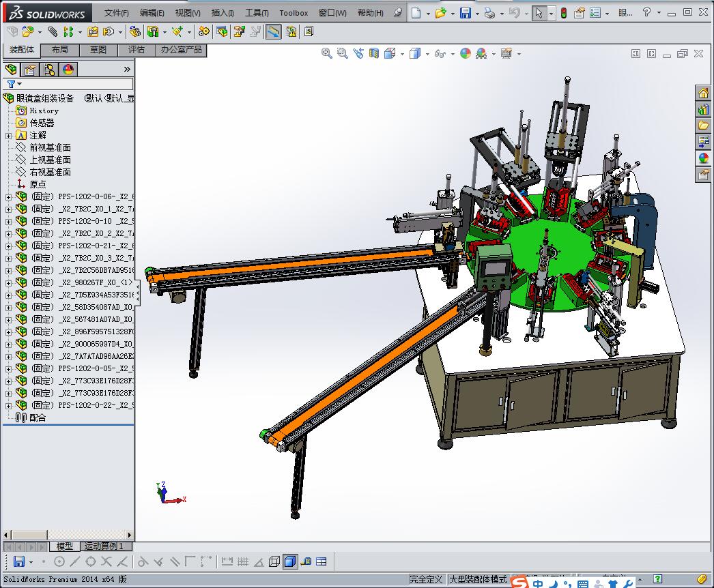Expand the PPS-1202-0-10 component node
714x588 pixels.
[x=8, y=222]
